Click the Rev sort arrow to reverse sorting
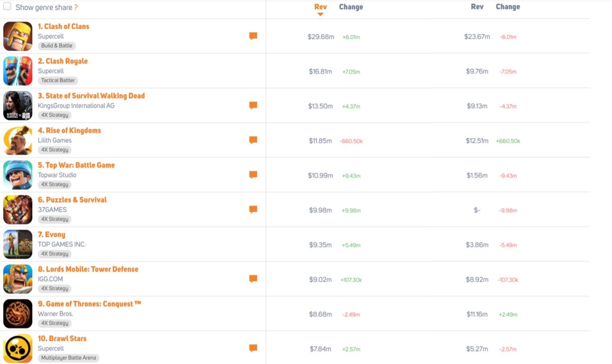Viewport: 612px width, 364px height. click(x=320, y=14)
